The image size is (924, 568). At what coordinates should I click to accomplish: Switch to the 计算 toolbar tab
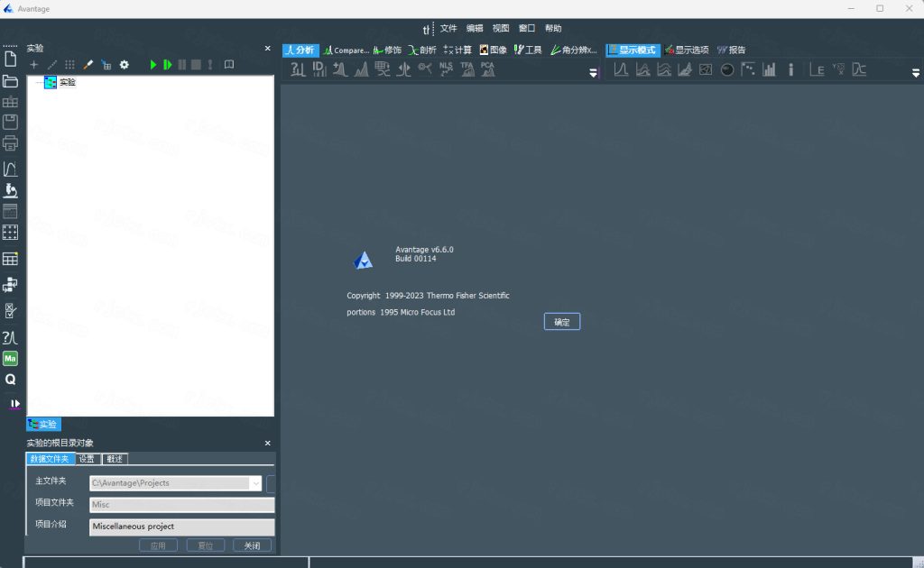(457, 50)
